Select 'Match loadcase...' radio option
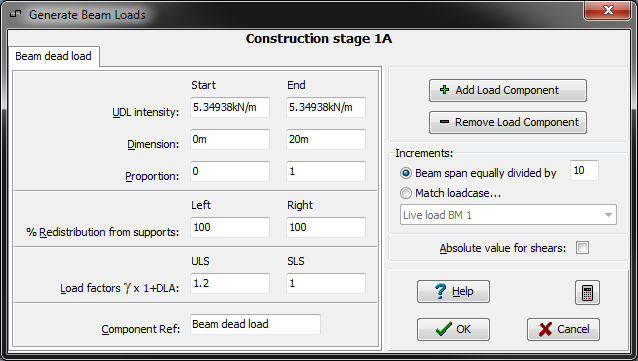The image size is (638, 361). point(406,193)
